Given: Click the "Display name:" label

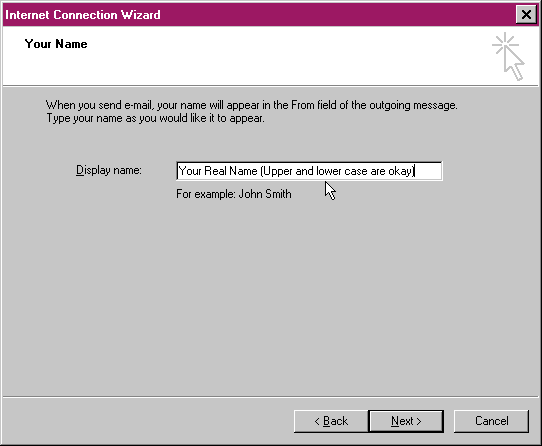Looking at the screenshot, I should tap(109, 170).
